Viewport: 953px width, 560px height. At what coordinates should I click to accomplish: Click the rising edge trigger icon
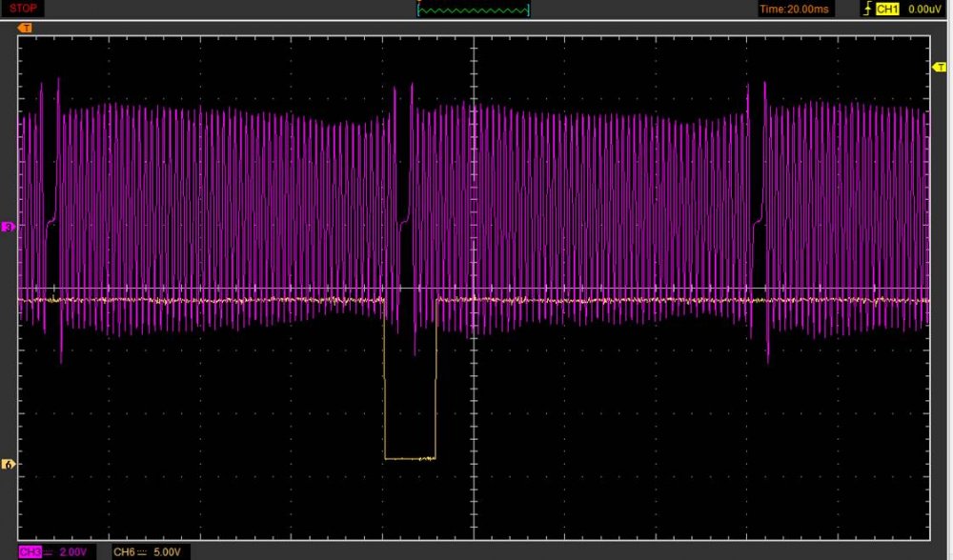click(x=865, y=9)
